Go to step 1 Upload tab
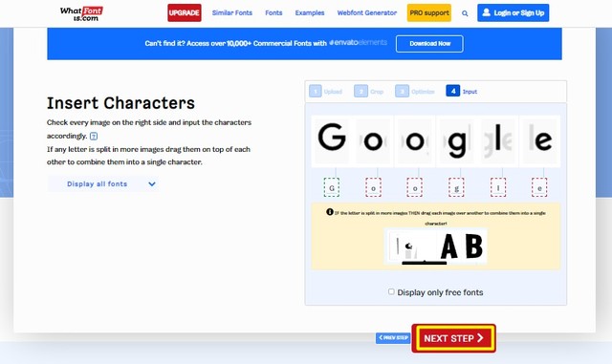The width and height of the screenshot is (612, 364). (x=325, y=92)
